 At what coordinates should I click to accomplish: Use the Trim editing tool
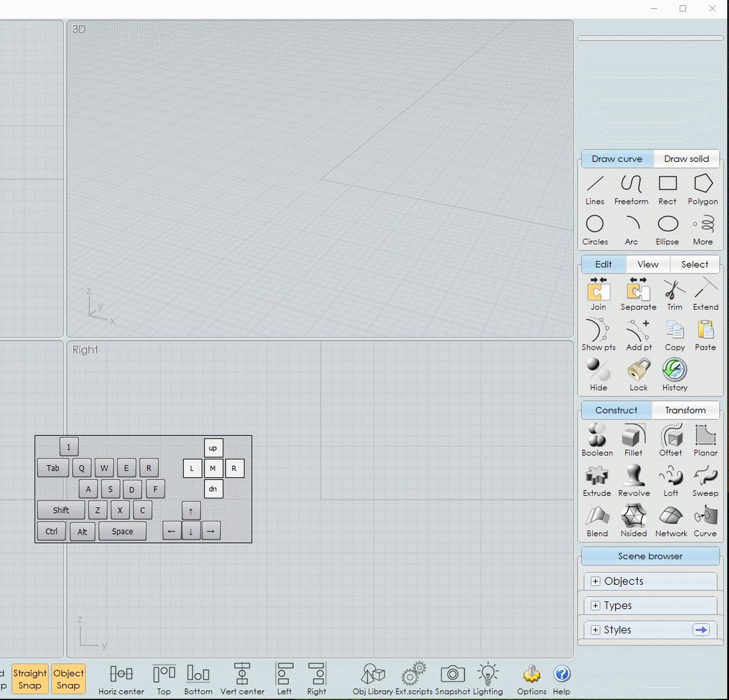click(x=674, y=293)
